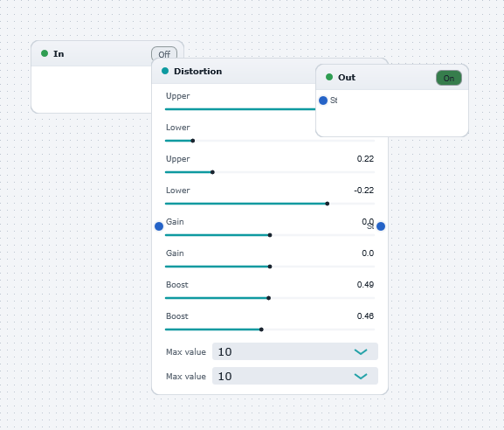
Task: Click the Lower slider whose value is hidden
Action: point(270,141)
